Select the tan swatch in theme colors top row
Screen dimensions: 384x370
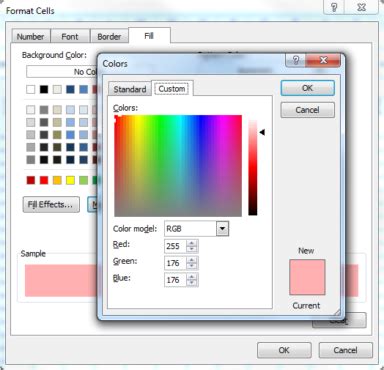57,89
